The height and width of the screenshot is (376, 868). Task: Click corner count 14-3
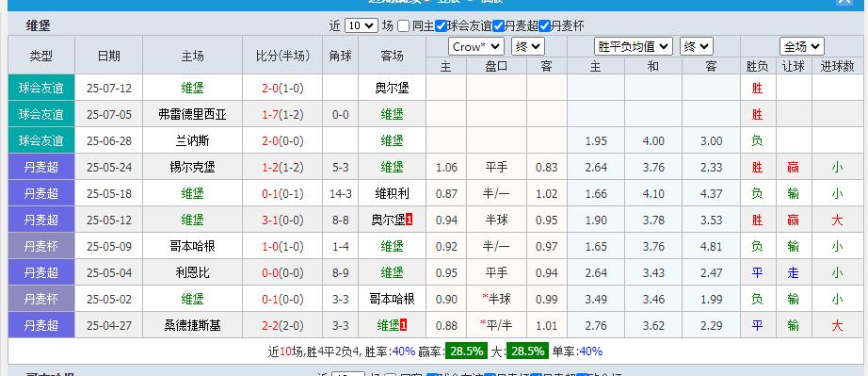pyautogui.click(x=341, y=194)
